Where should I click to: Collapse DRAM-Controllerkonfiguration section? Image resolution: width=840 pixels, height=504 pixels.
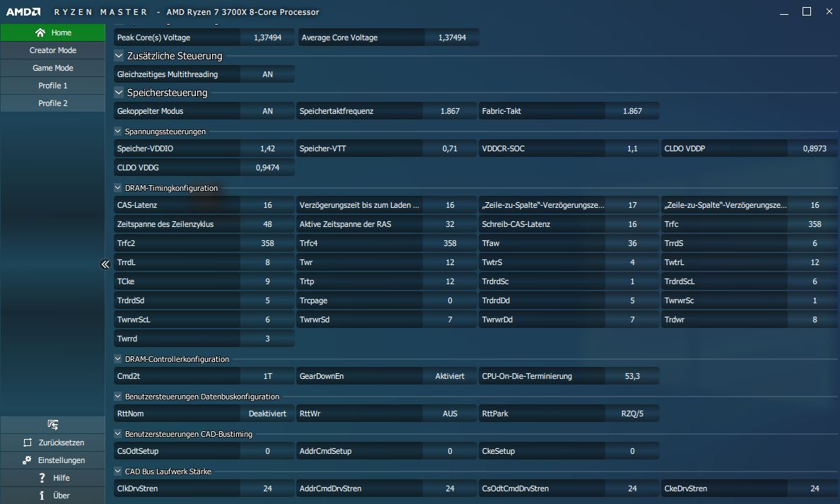[x=118, y=359]
